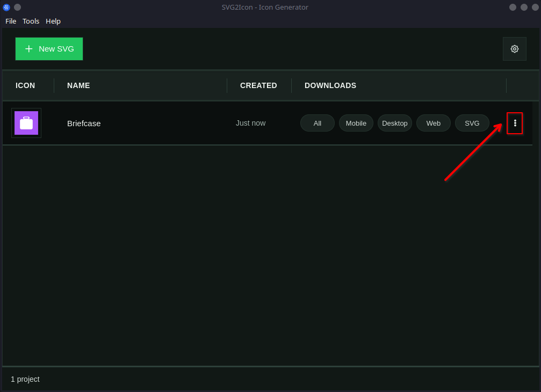Sort projects by the CREATED column
This screenshot has width=541, height=392.
click(258, 85)
